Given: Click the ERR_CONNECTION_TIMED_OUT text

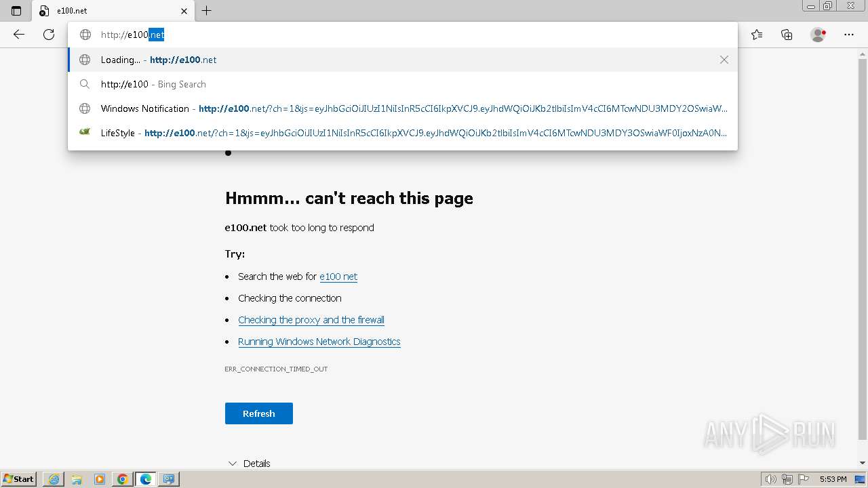Looking at the screenshot, I should [276, 369].
